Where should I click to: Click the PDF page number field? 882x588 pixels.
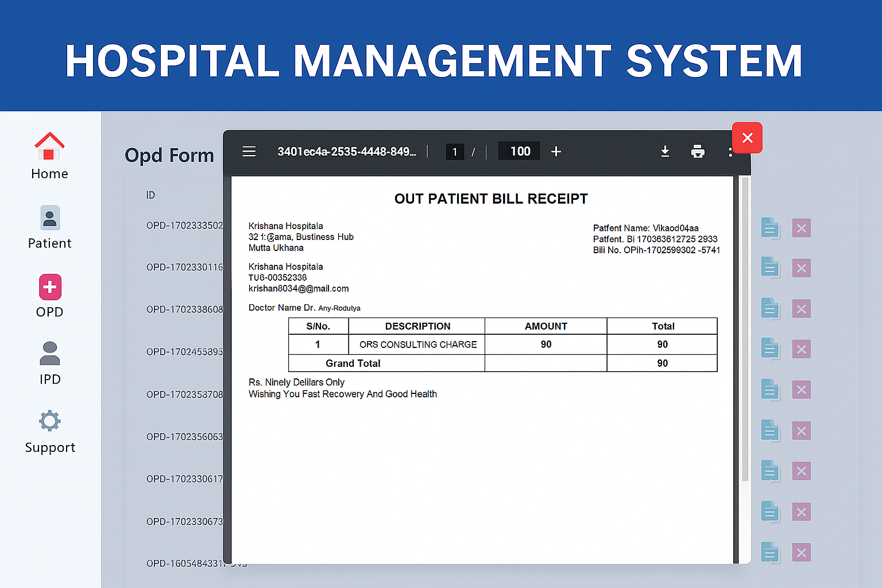coord(455,152)
